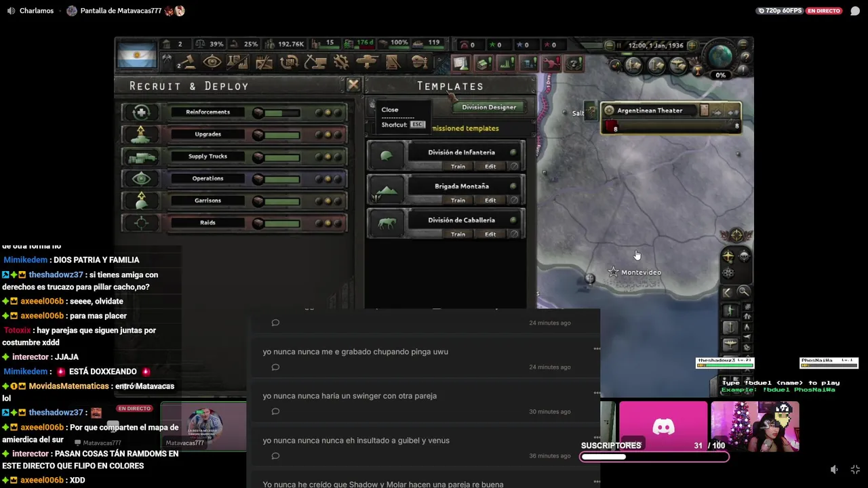Click the map search magnifier icon
Screen dimensions: 868x488
[744, 292]
